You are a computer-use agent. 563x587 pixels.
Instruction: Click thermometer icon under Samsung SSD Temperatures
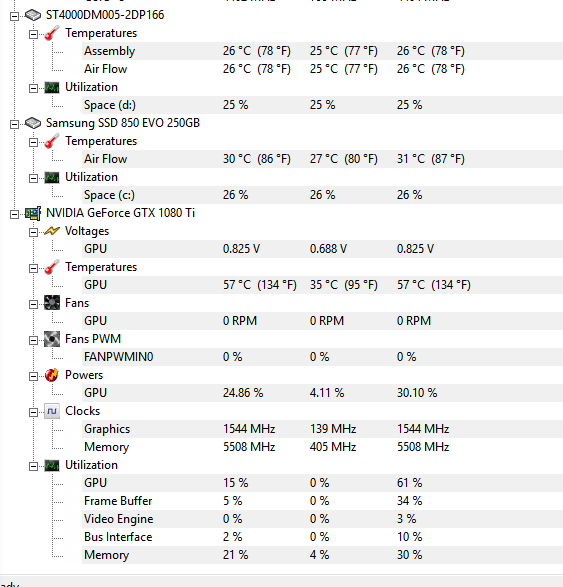[52, 141]
